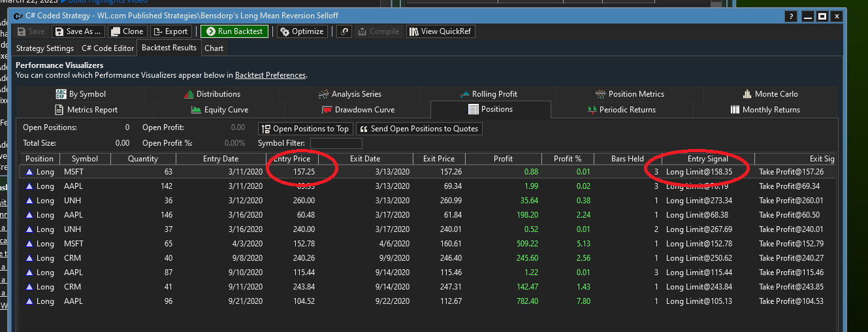Click the Open Positions to Top button
The height and width of the screenshot is (332, 868).
305,129
